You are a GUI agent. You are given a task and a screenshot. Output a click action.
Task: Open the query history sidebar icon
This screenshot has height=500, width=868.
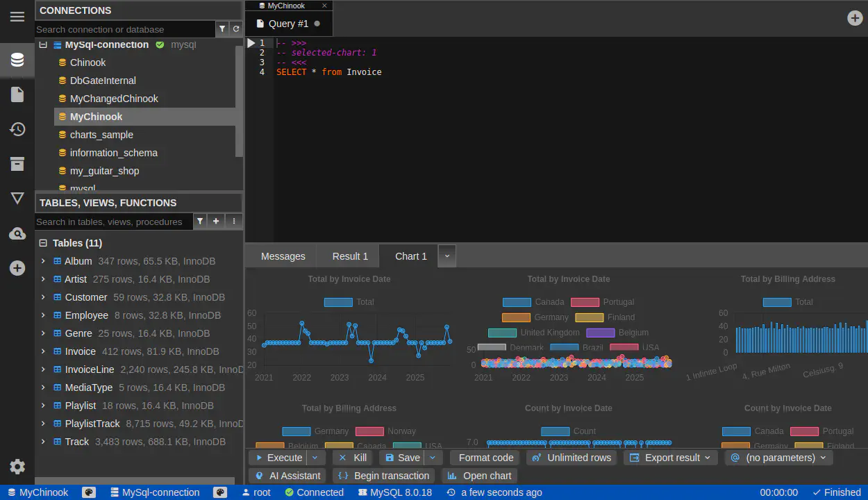17,129
